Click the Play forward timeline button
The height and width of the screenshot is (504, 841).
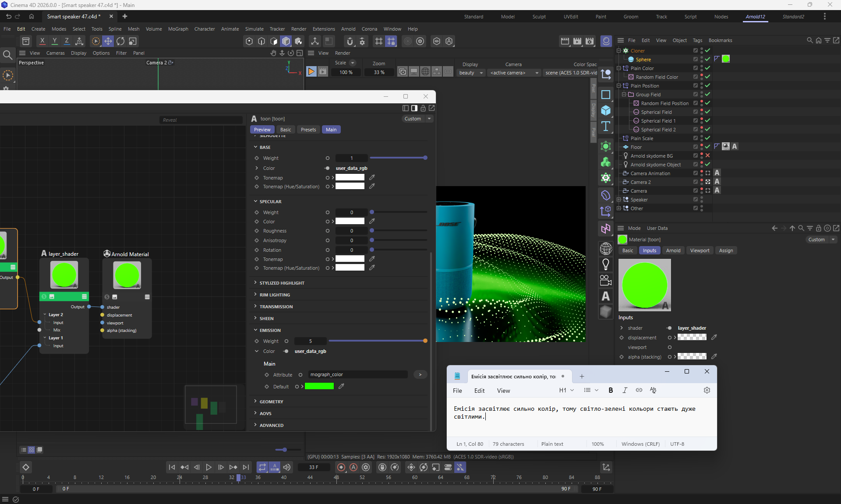(x=209, y=467)
